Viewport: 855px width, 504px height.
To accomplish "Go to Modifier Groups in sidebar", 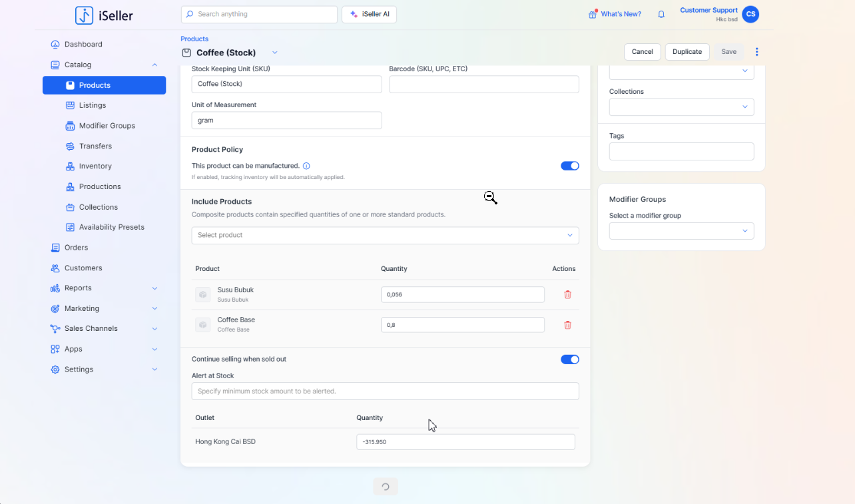I will 107,126.
